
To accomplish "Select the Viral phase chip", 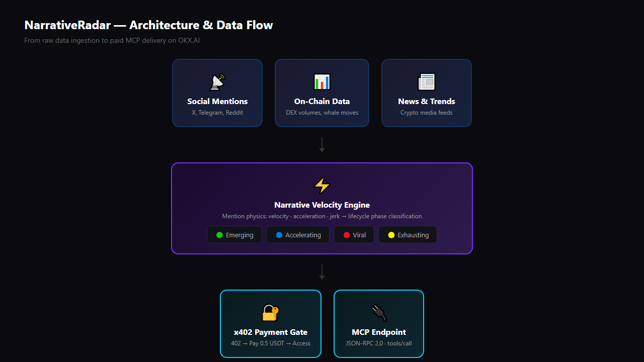I will [354, 235].
